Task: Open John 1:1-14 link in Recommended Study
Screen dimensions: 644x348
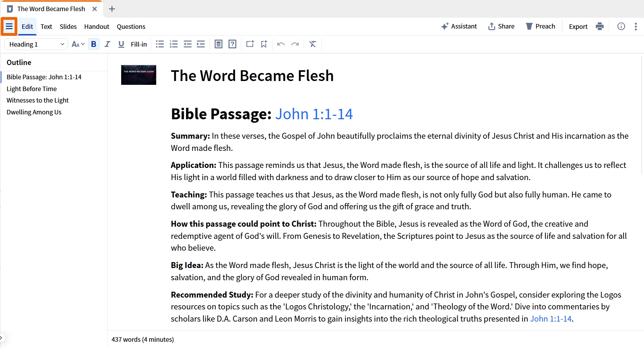Action: [x=551, y=319]
